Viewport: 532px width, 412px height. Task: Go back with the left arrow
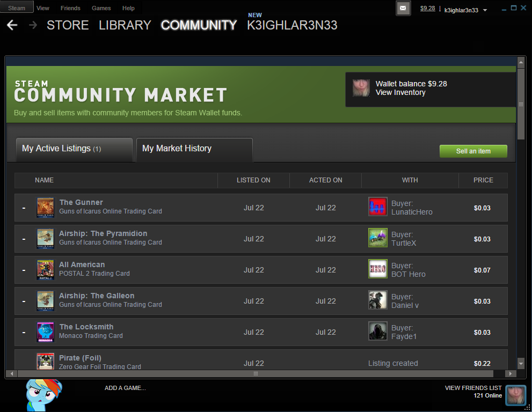point(12,25)
